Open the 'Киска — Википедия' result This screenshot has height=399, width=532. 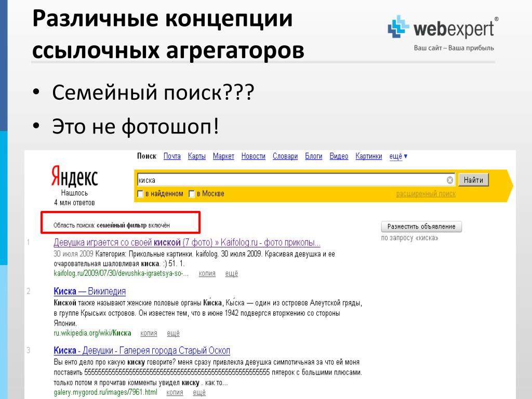(89, 291)
